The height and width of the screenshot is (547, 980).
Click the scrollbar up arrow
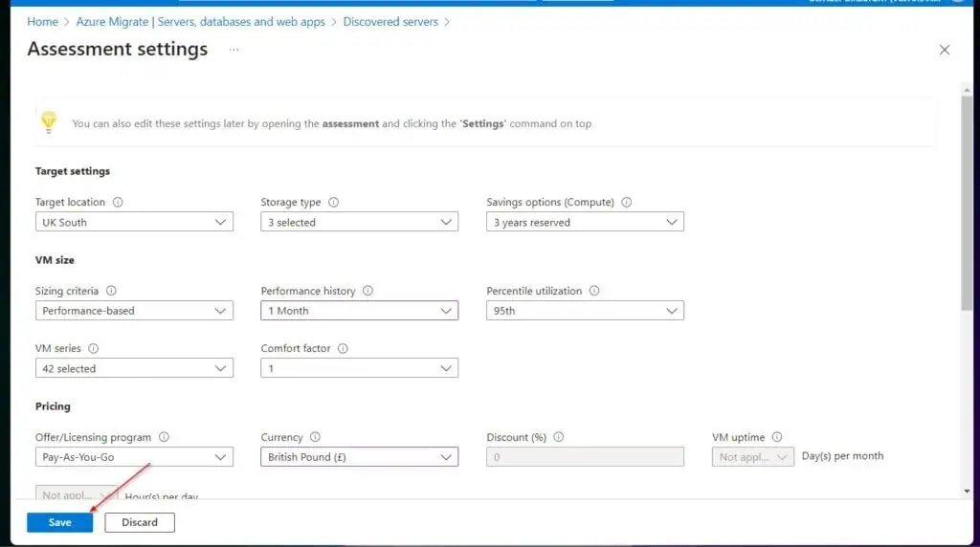pos(967,91)
